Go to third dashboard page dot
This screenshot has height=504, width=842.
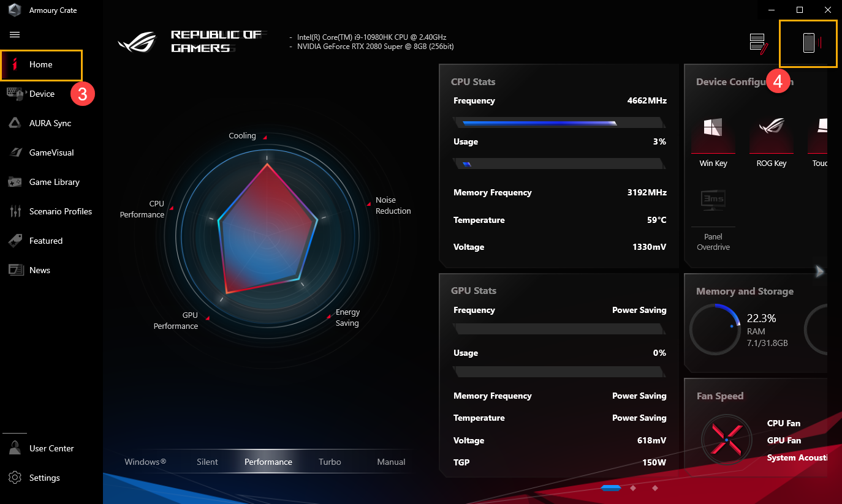coord(655,488)
